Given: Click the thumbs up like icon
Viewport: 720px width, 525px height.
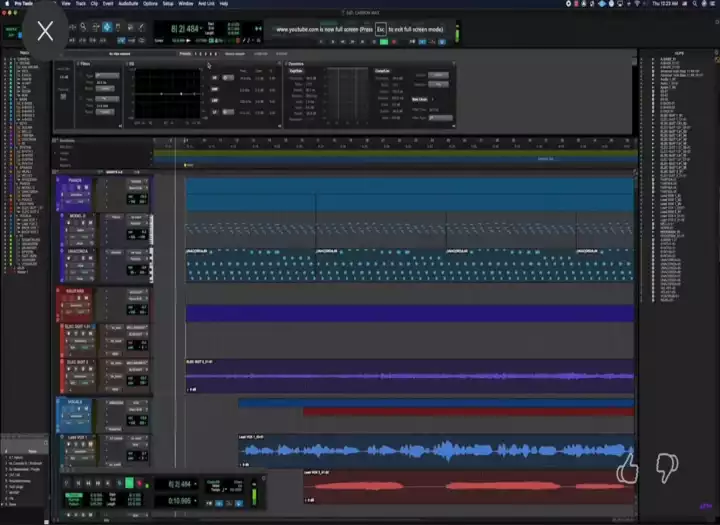Looking at the screenshot, I should (627, 468).
